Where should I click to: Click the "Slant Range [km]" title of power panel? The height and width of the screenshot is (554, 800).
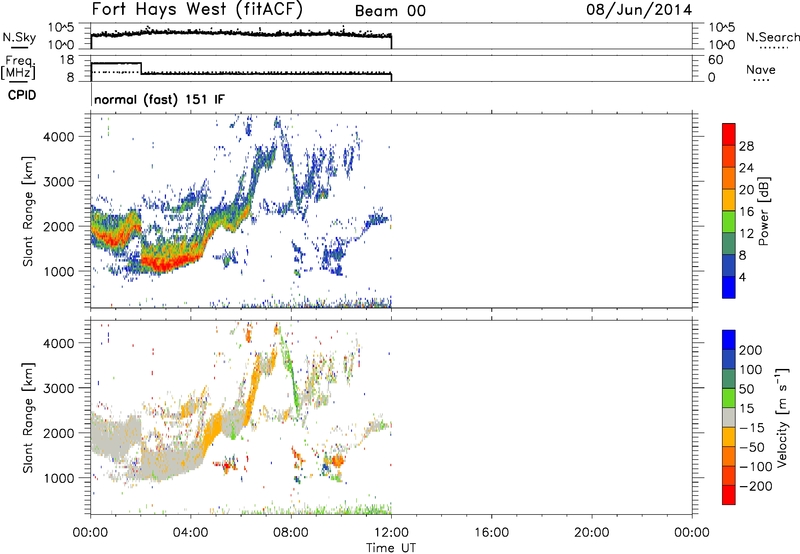point(28,211)
